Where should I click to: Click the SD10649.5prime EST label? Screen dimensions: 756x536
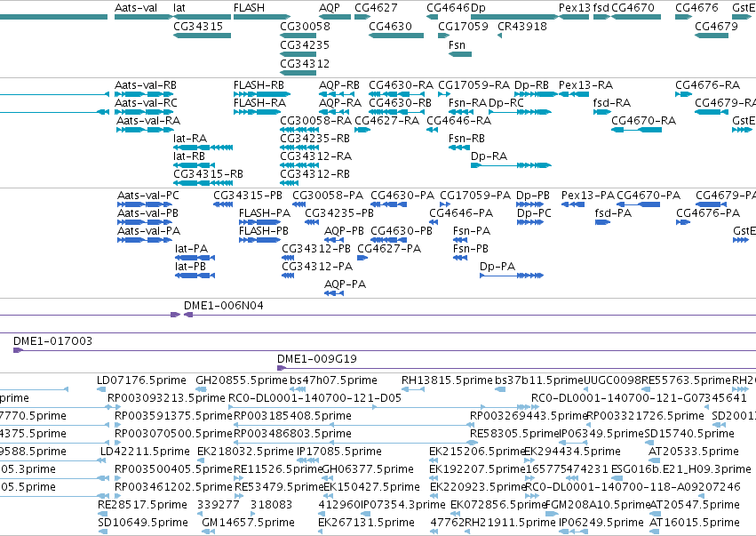pos(143,522)
